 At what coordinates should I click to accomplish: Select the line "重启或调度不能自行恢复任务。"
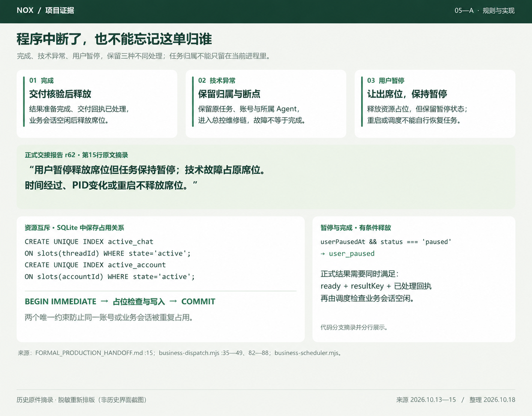[x=414, y=120]
